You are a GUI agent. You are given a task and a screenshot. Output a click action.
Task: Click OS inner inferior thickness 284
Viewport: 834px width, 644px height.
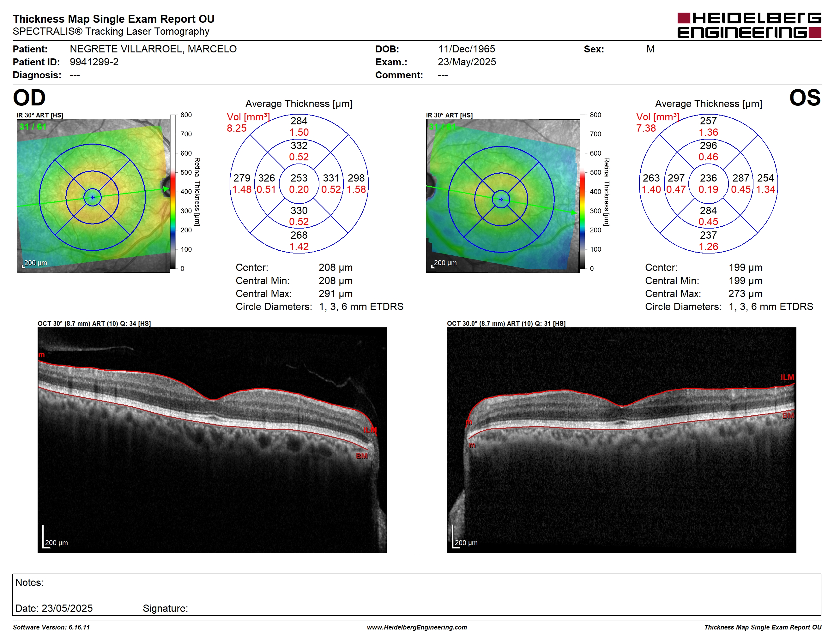click(x=708, y=211)
